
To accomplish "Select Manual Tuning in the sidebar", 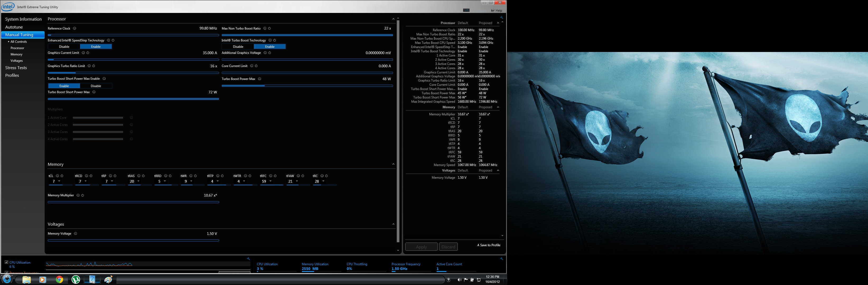I will pos(23,35).
